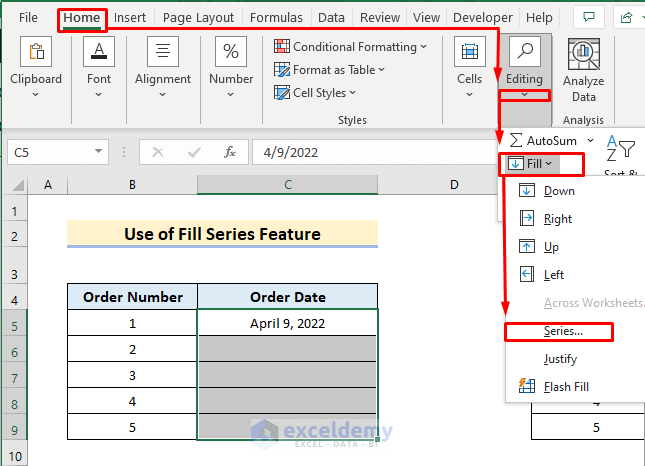Open the Cell Styles dropdown
The width and height of the screenshot is (645, 466).
point(353,93)
